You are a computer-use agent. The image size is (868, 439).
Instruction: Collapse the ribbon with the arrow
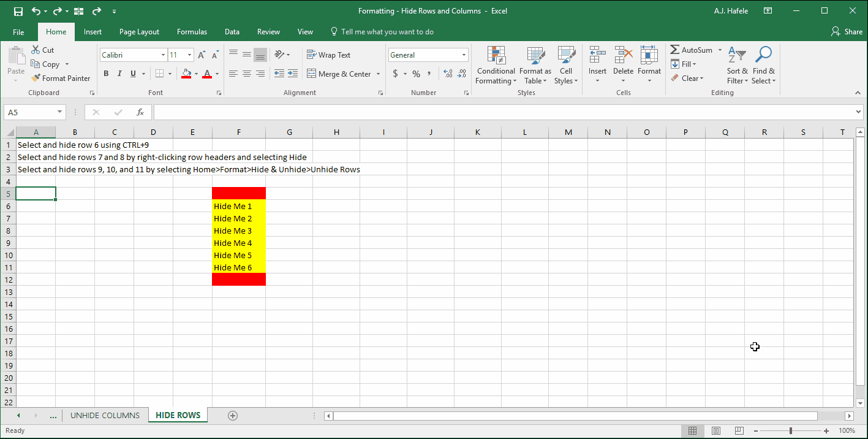[858, 93]
